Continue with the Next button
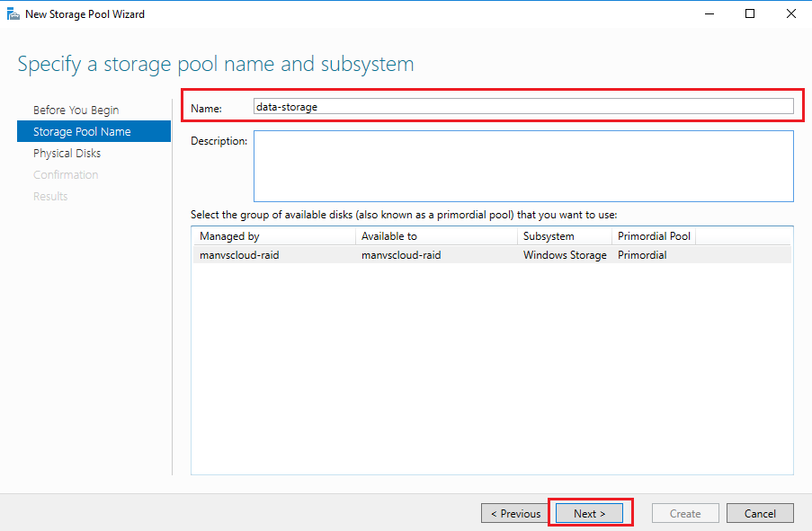812x531 pixels. [589, 513]
